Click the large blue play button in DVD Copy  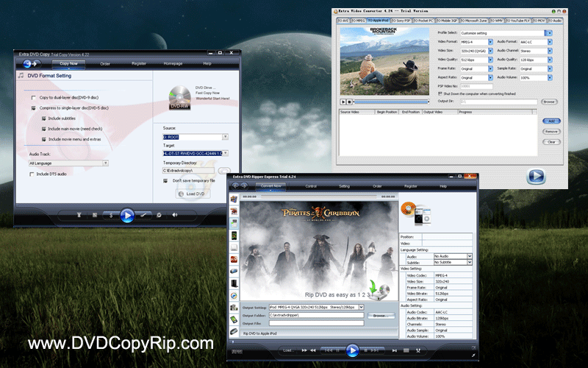pos(127,216)
